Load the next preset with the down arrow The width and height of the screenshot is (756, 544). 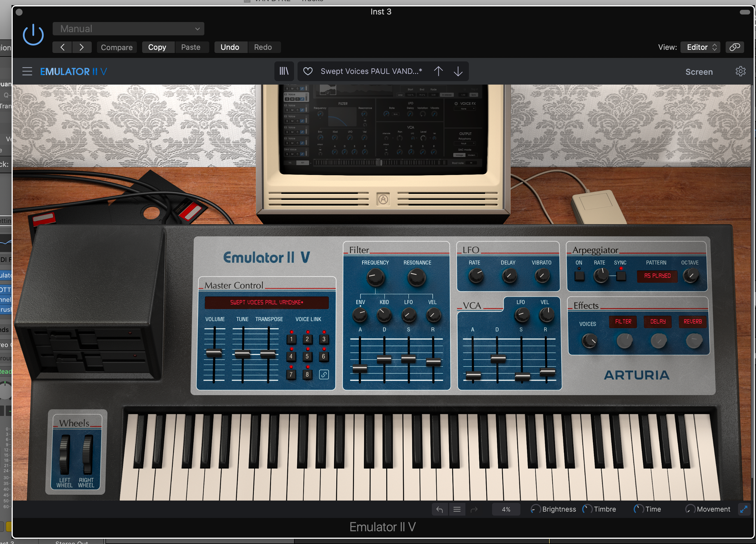pyautogui.click(x=458, y=71)
